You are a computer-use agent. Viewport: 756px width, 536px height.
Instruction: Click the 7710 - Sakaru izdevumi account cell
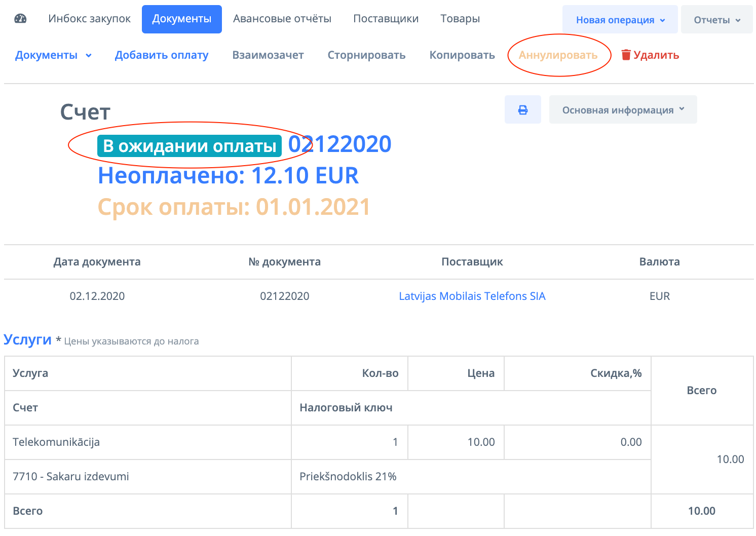pyautogui.click(x=148, y=477)
